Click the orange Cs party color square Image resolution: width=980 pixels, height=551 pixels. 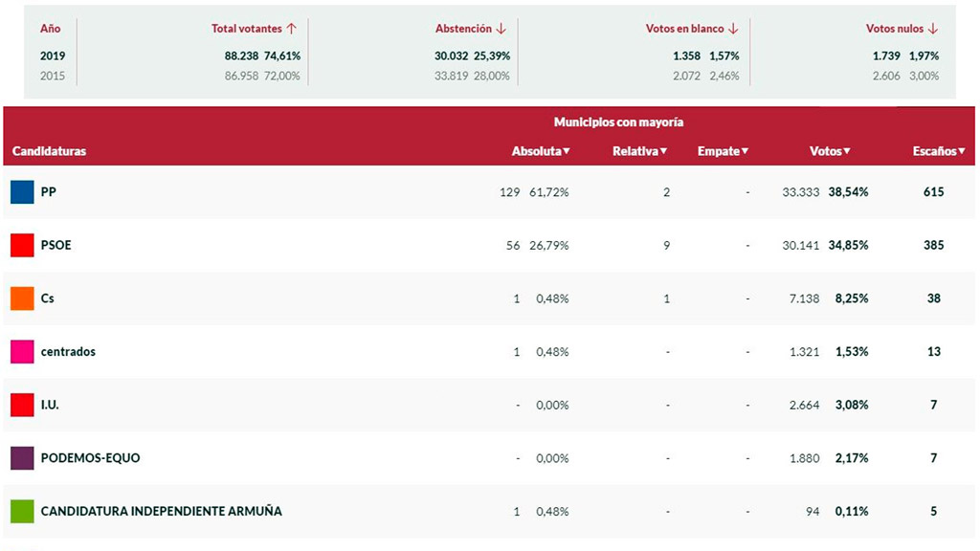(22, 298)
